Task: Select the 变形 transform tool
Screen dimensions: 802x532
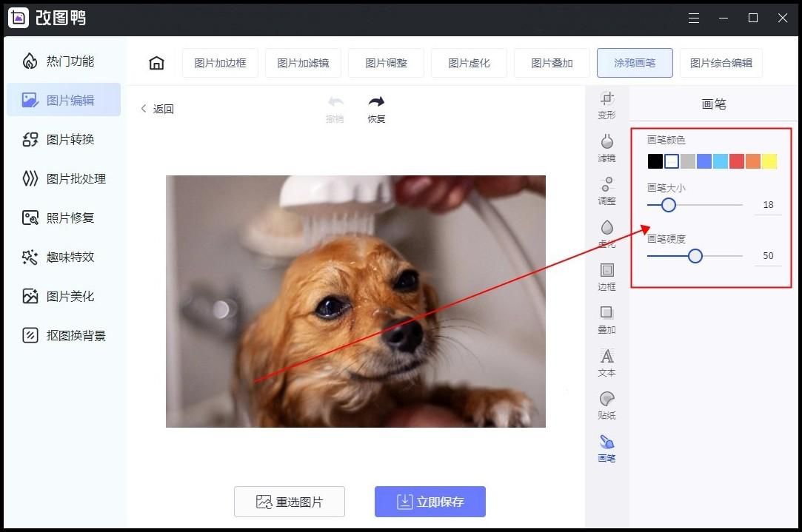Action: 606,105
